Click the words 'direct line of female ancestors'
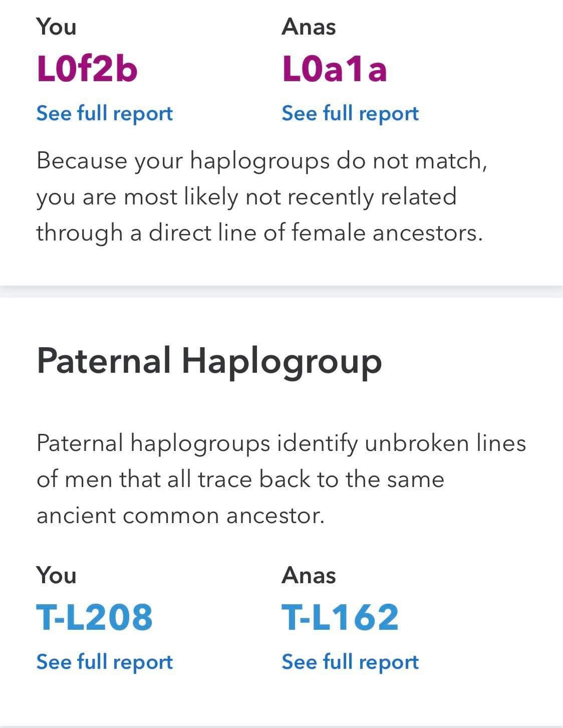This screenshot has width=563, height=728. [x=316, y=233]
